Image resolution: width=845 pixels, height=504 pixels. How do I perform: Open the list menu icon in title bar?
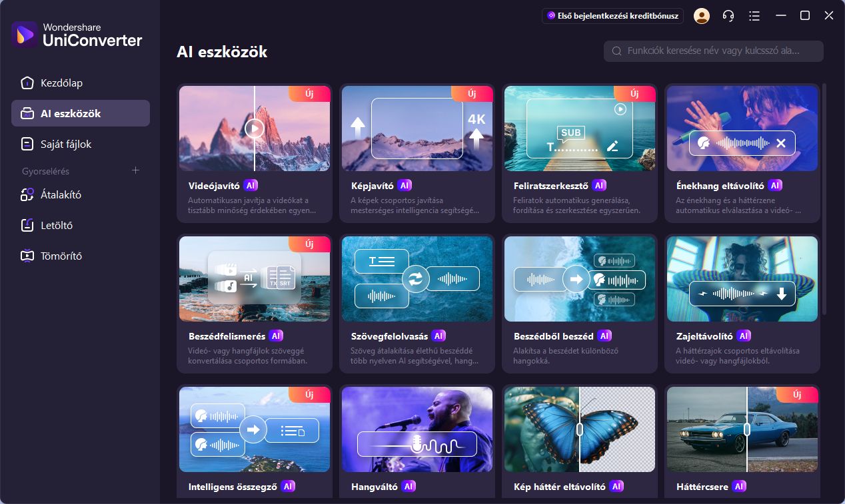tap(754, 16)
